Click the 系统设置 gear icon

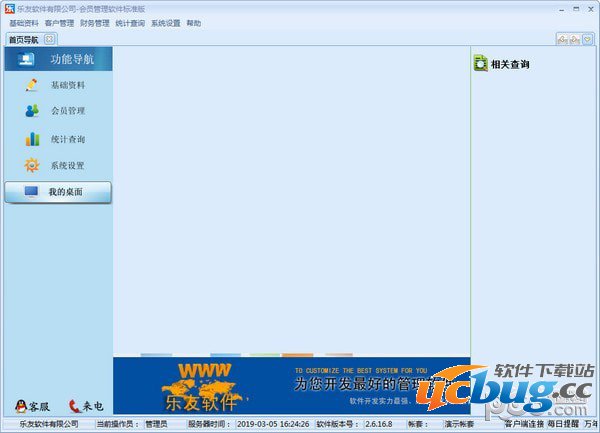click(32, 165)
